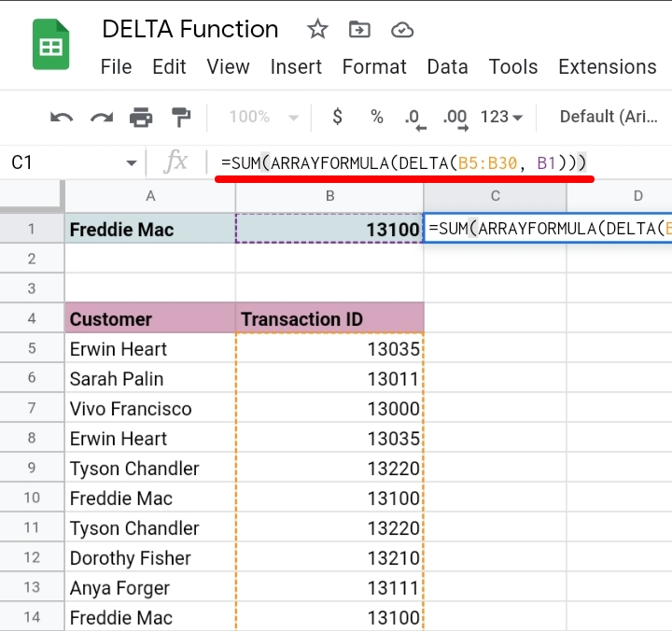This screenshot has width=672, height=631.
Task: Click 'Vivo Francisco' cell
Action: (x=150, y=409)
